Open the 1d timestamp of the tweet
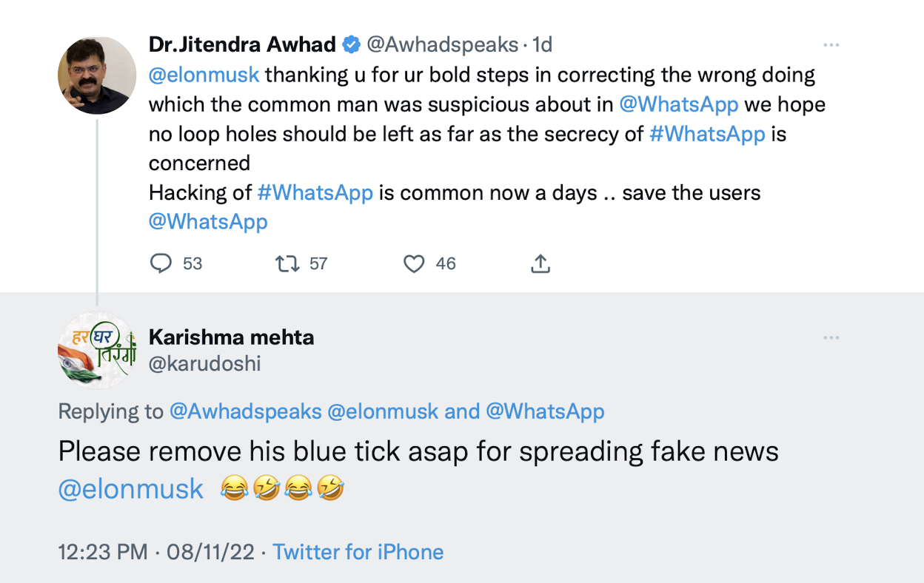Screen dimensions: 924x583 [x=542, y=44]
